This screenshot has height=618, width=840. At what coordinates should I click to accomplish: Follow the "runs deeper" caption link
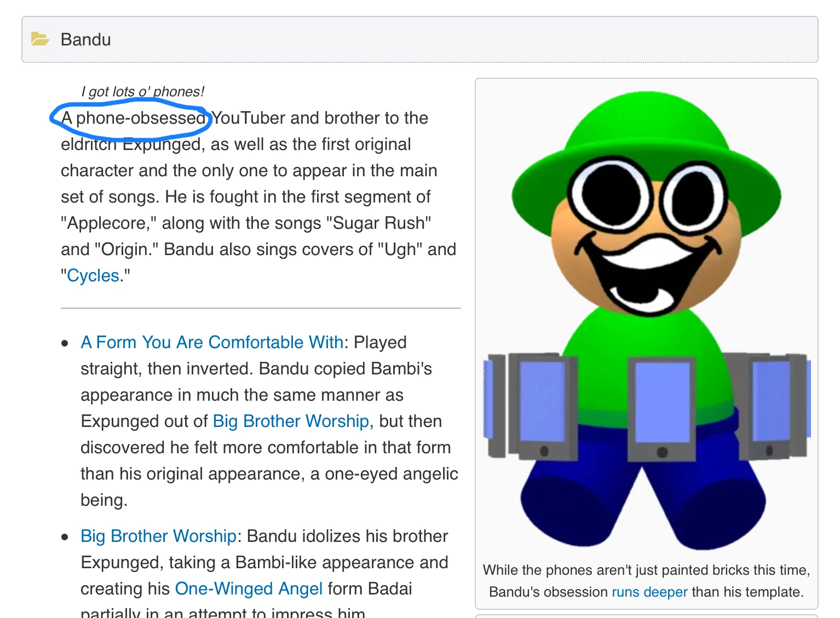[x=649, y=592]
